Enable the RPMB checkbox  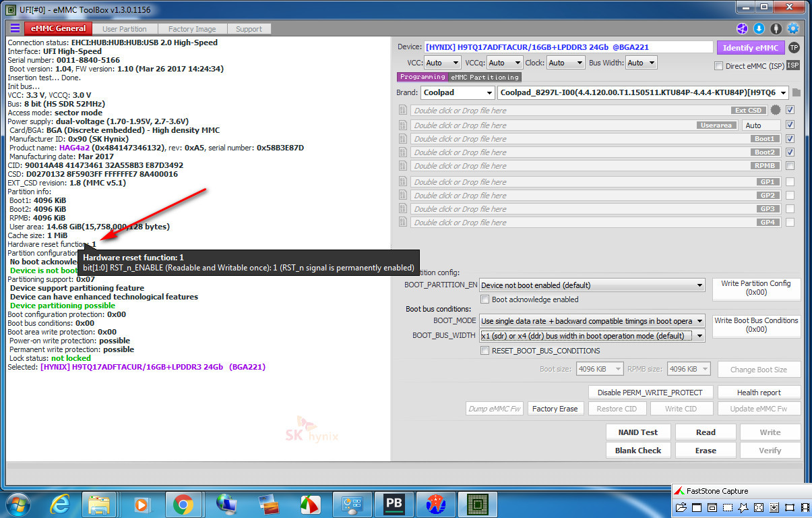point(790,165)
